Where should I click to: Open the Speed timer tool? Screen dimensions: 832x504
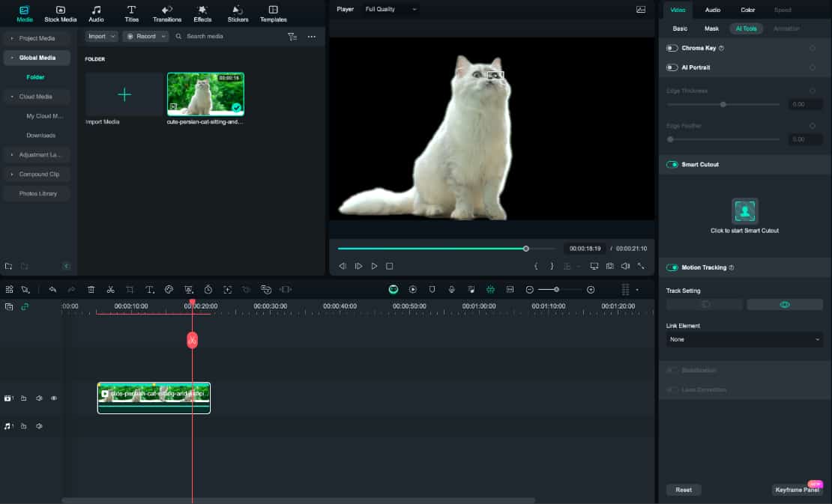(x=208, y=289)
